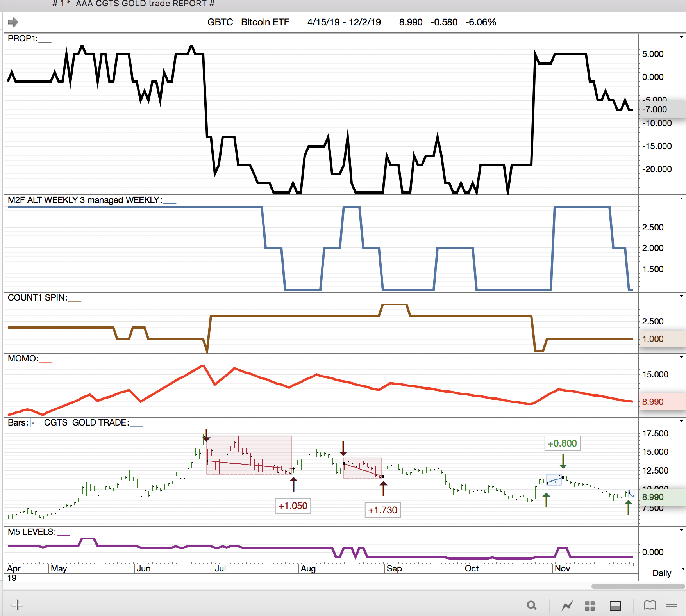Viewport: 686px width, 616px height.
Task: Click the CGTS GOLD TRADE label
Action: (x=87, y=422)
